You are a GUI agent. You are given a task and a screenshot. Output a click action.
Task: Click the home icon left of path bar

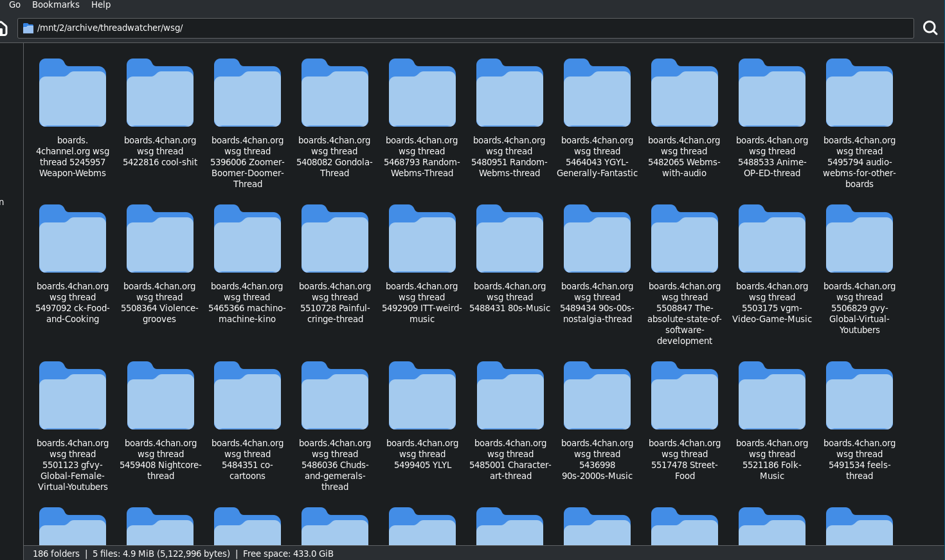(3, 28)
